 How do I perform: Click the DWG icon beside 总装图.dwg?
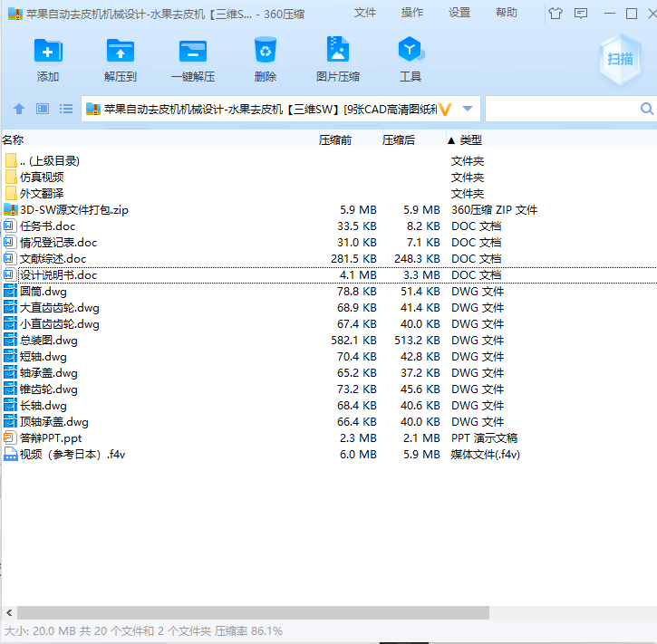tap(10, 341)
